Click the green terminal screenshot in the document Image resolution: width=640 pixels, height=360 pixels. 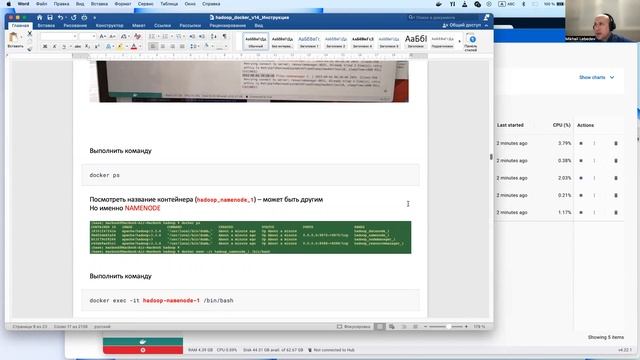[x=250, y=238]
